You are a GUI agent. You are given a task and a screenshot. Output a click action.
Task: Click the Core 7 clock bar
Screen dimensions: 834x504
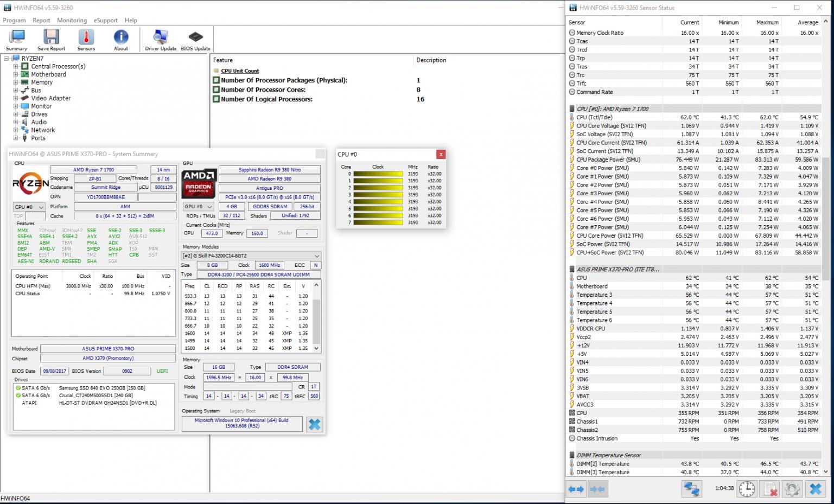tap(378, 222)
